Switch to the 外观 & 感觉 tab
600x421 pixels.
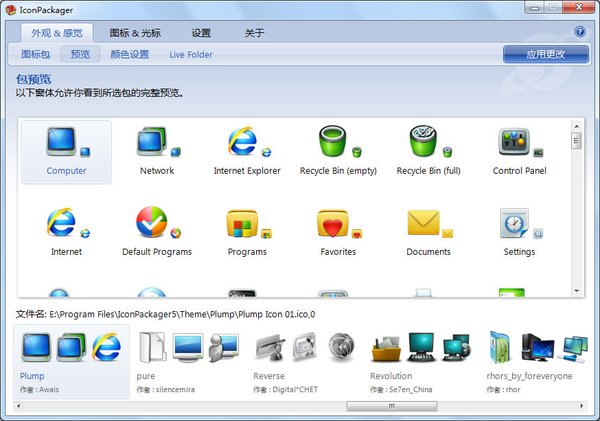click(57, 33)
